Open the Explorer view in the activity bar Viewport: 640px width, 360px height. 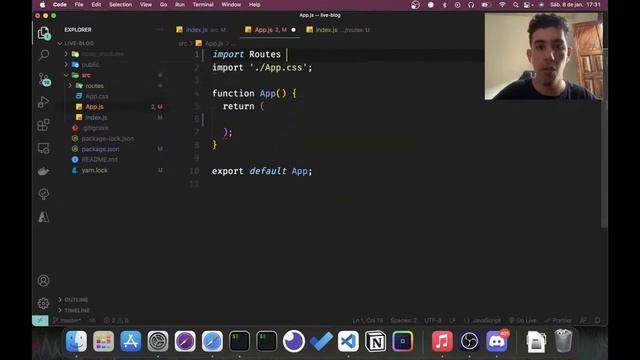(x=44, y=33)
